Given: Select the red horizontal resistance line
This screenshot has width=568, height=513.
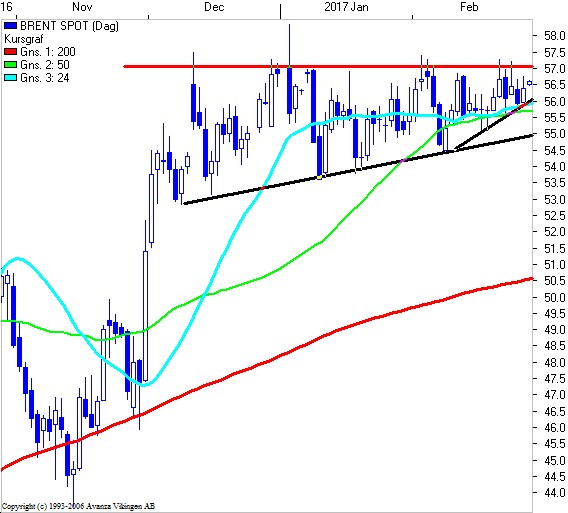Looking at the screenshot, I should tap(328, 66).
